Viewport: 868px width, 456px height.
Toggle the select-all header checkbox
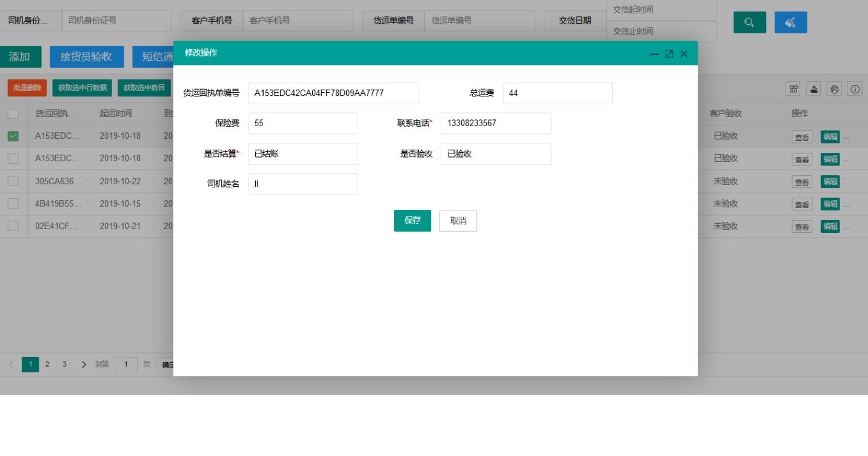coord(13,113)
